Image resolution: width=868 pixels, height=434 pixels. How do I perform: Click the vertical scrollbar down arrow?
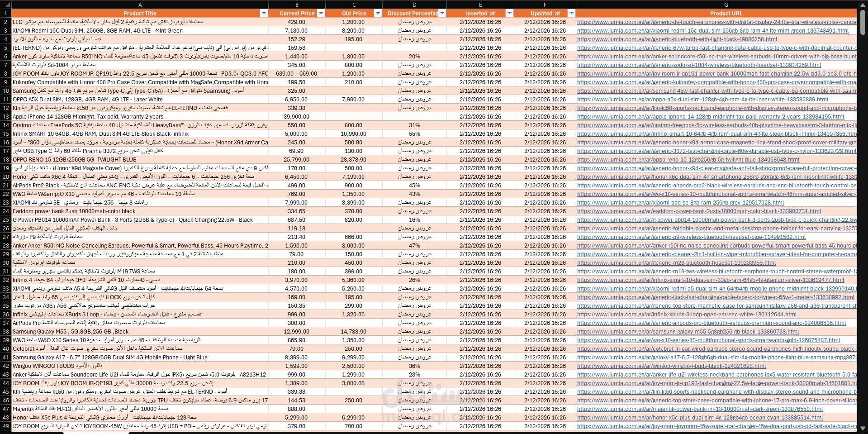coord(863,428)
